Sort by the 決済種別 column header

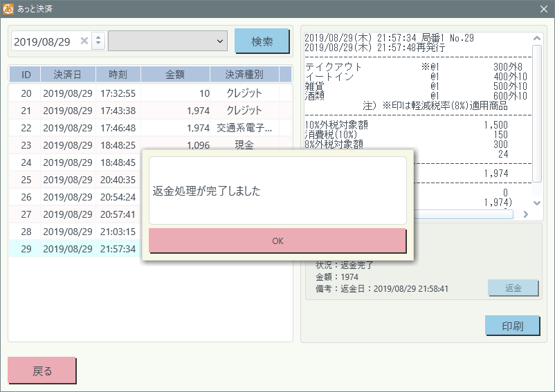(244, 74)
